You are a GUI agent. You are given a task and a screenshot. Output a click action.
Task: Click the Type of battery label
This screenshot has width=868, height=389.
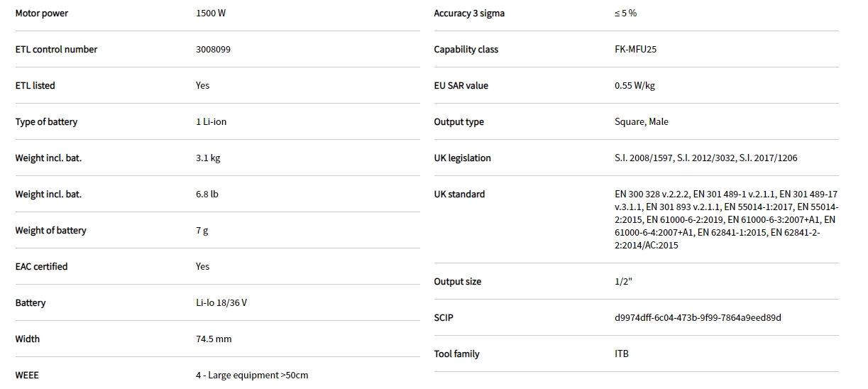pyautogui.click(x=46, y=122)
